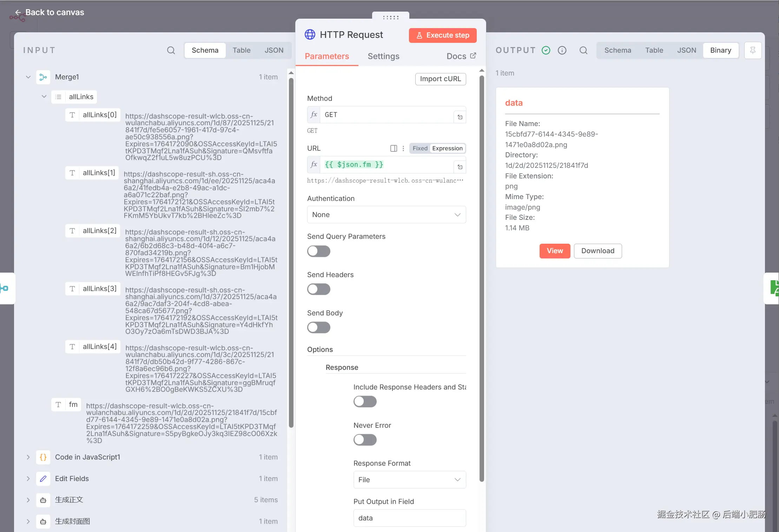Click the URL options three-dot icon
Image resolution: width=779 pixels, height=532 pixels.
click(403, 148)
